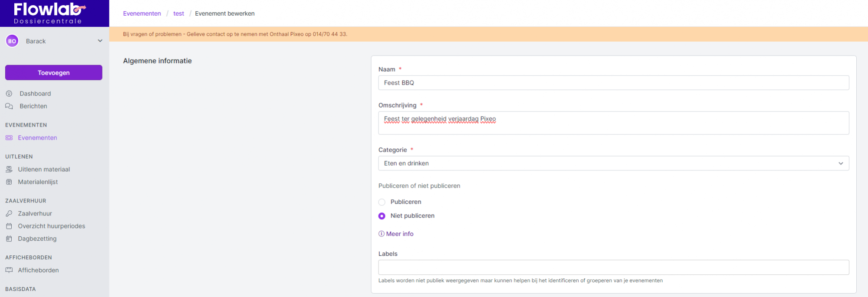Click the Uitlenen materiaal icon
Image resolution: width=868 pixels, height=297 pixels.
(x=9, y=170)
